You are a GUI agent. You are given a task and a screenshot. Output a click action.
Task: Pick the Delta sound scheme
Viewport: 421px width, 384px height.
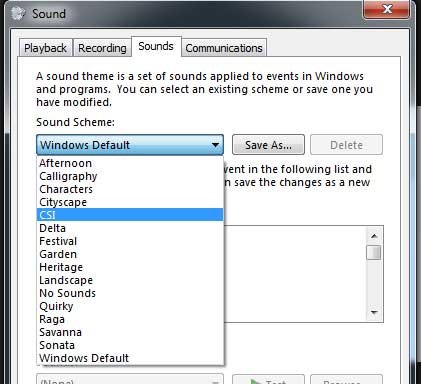130,228
